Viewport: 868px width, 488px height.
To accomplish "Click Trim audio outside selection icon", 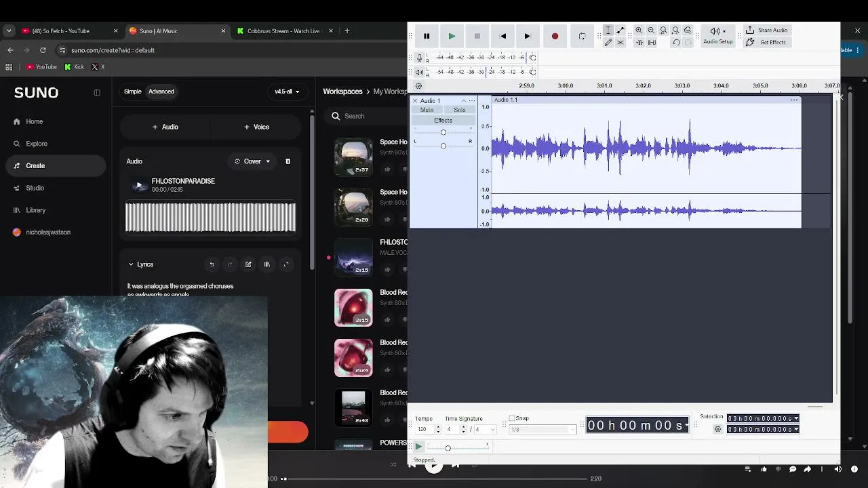I will tap(639, 42).
